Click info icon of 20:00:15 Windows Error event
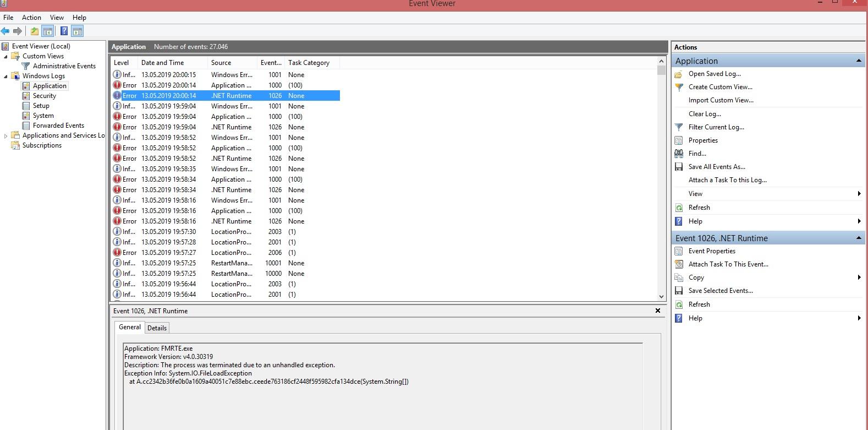 (x=117, y=75)
